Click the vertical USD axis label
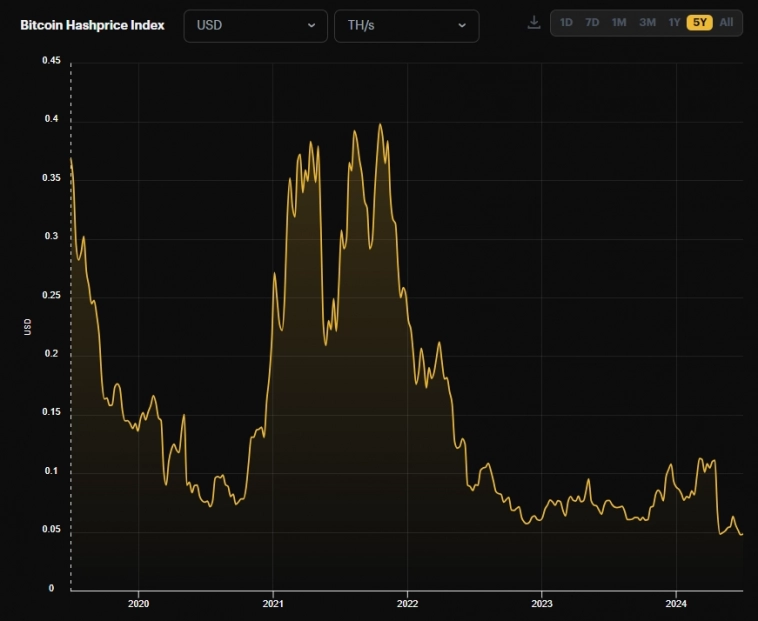Viewport: 758px width, 621px height. pos(28,326)
